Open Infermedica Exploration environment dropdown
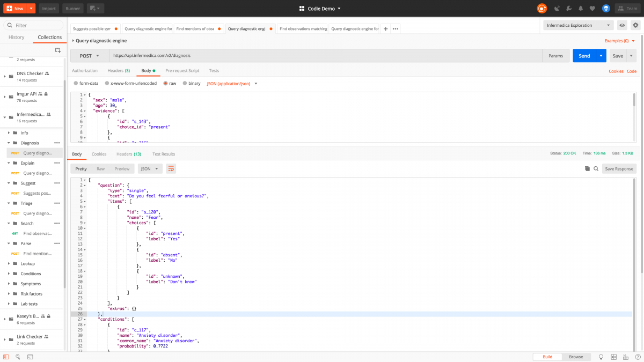This screenshot has height=362, width=644. 579,25
